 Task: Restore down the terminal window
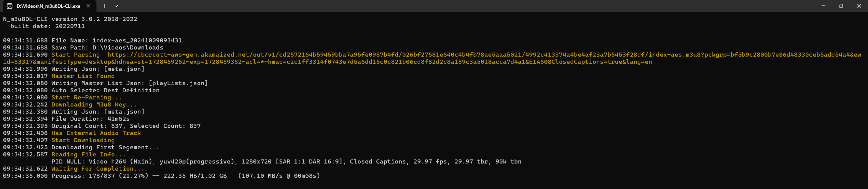(x=841, y=6)
